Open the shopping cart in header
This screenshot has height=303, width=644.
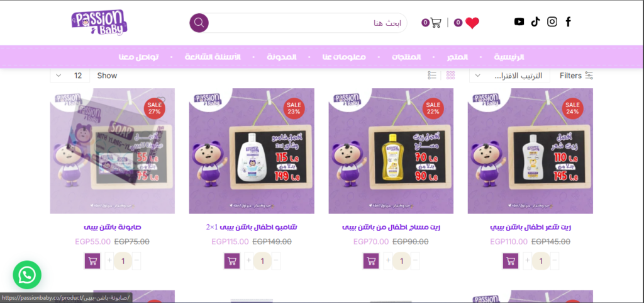click(x=435, y=22)
